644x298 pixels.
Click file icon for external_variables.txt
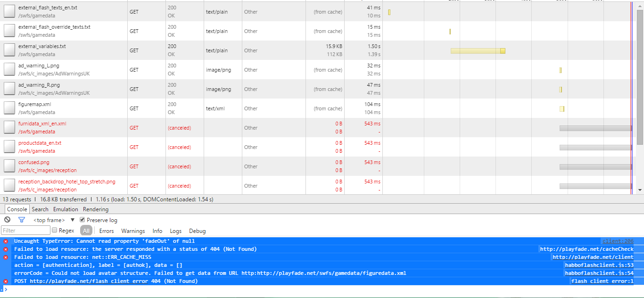[9, 50]
